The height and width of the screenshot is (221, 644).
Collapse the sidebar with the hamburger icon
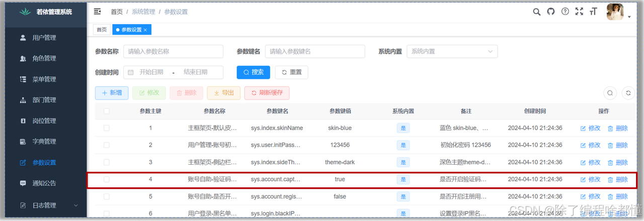pyautogui.click(x=98, y=11)
